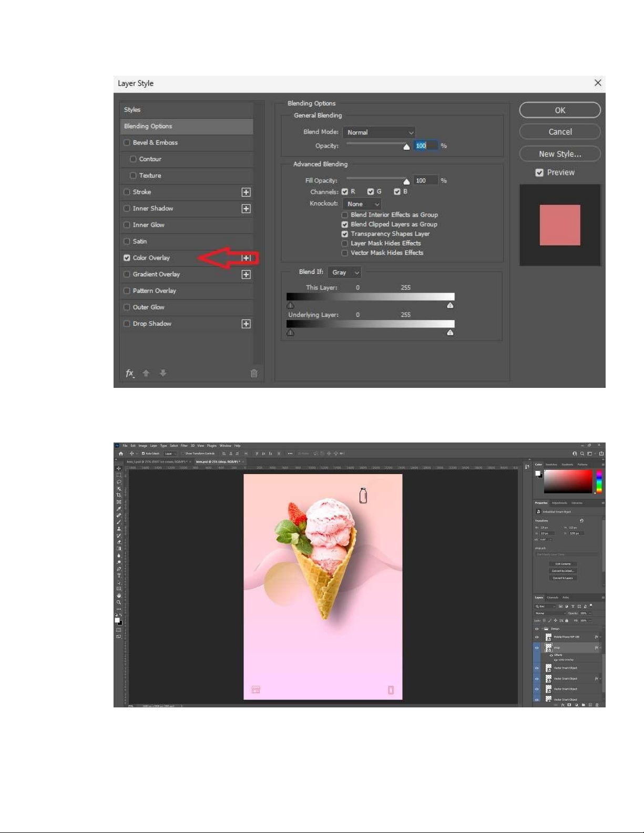The image size is (644, 833).
Task: Open the Filter menu in the menu bar
Action: 184,446
